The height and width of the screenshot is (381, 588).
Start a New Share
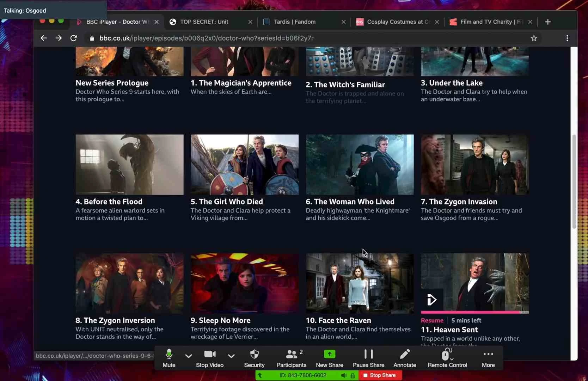(x=330, y=358)
